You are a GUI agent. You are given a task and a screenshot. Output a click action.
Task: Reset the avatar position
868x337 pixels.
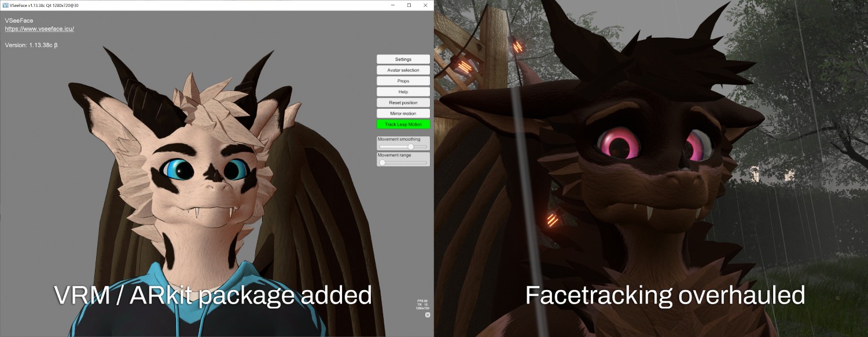[403, 102]
